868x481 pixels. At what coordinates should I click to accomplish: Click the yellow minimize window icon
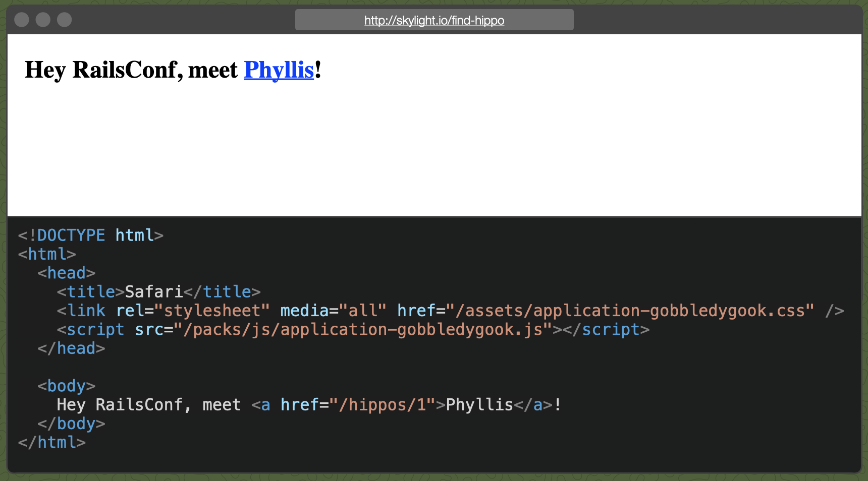point(43,20)
